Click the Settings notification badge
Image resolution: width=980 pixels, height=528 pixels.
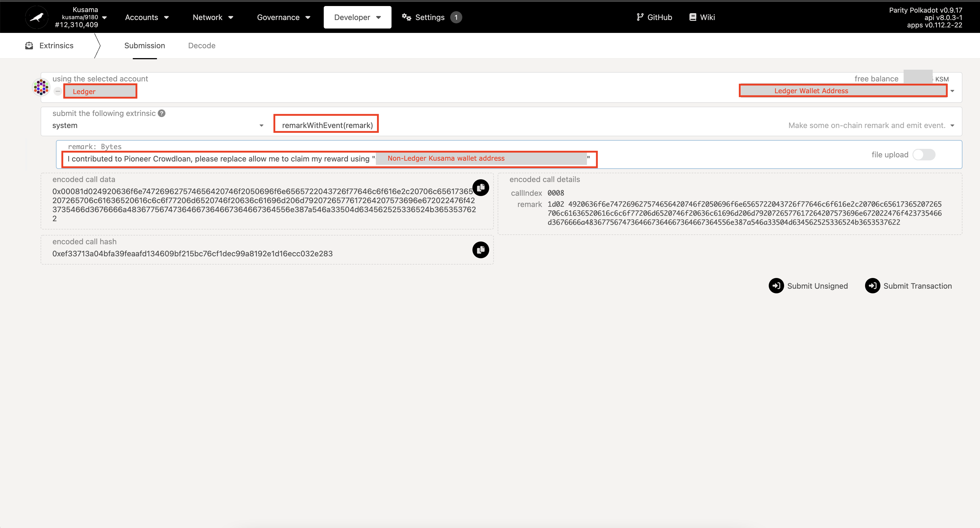click(x=456, y=17)
